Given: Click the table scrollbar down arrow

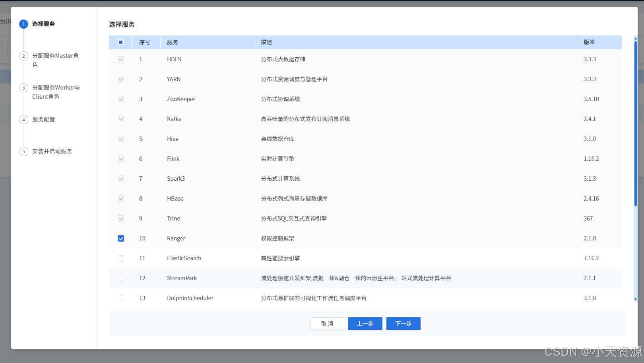Looking at the screenshot, I should [635, 299].
